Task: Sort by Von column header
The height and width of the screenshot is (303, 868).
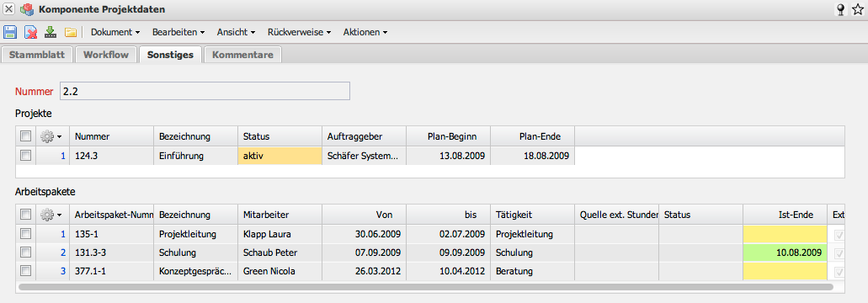Action: coord(364,215)
